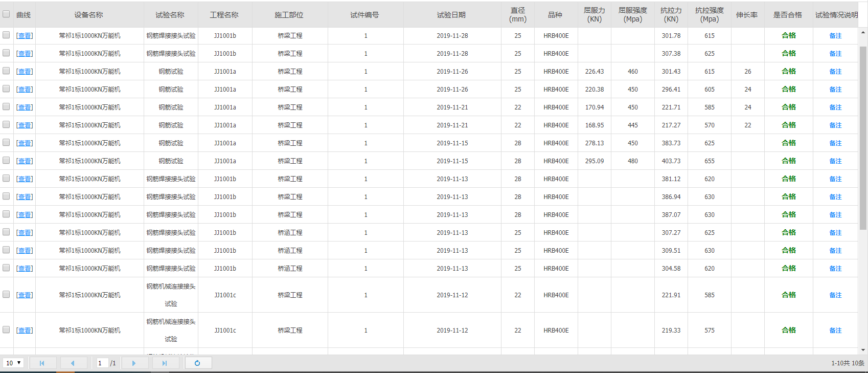Open 查看 link for 386.94 row
This screenshot has height=373, width=868.
(25, 197)
